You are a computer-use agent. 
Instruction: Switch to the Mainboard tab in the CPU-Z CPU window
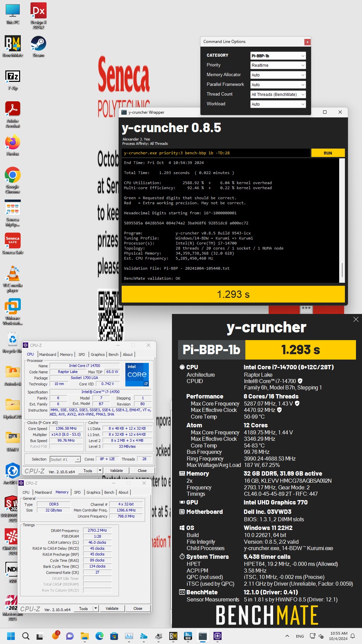click(x=48, y=355)
